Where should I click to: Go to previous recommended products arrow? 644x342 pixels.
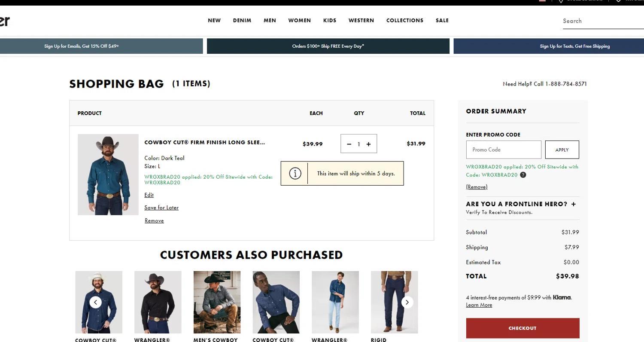pyautogui.click(x=95, y=302)
